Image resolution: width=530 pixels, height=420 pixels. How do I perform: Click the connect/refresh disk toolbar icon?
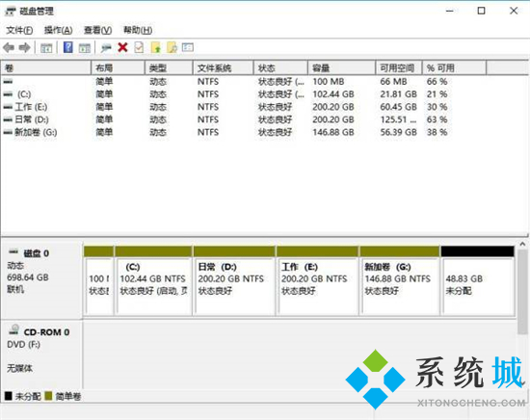pos(106,47)
